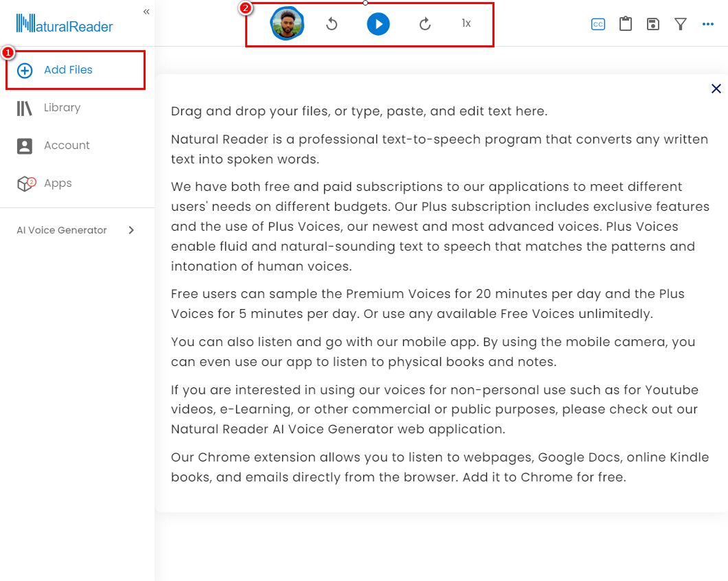Click paragraph starting 'Free users can sample'

click(428, 304)
